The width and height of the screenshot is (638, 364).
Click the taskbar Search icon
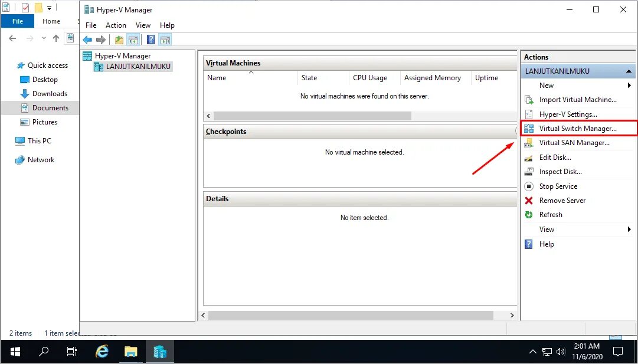[x=44, y=352]
